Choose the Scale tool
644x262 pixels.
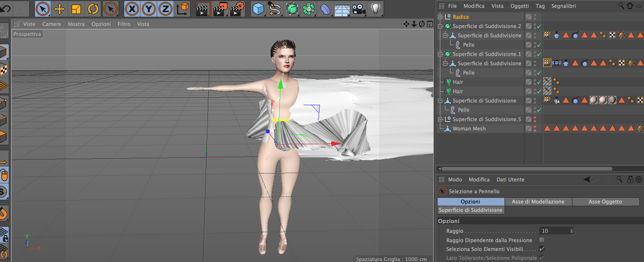pos(76,9)
